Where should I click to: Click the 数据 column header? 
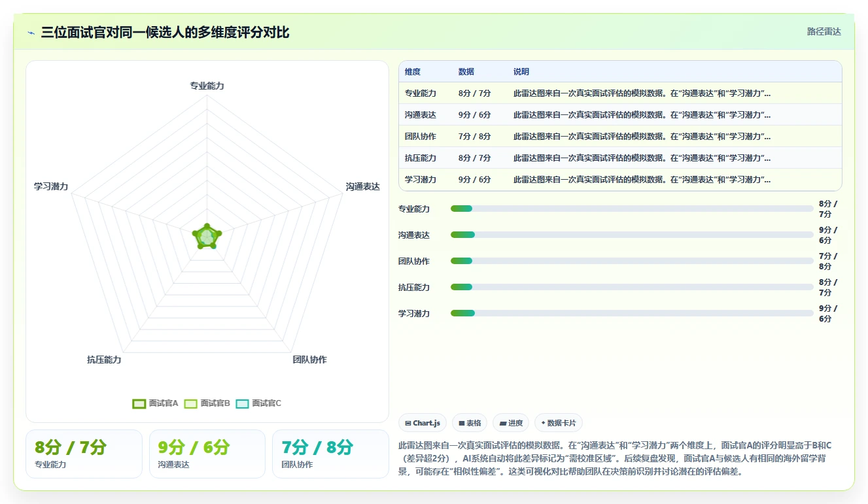tap(466, 72)
